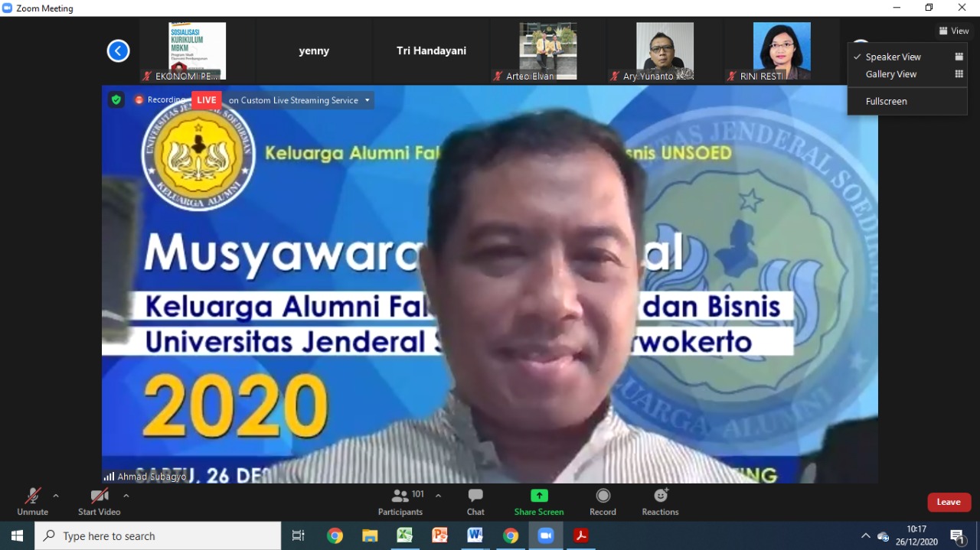Open the Reactions picker

[x=660, y=501]
